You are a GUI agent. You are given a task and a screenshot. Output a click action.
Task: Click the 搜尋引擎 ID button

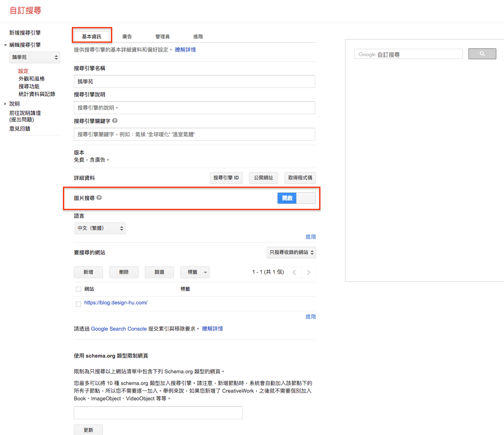pyautogui.click(x=226, y=178)
